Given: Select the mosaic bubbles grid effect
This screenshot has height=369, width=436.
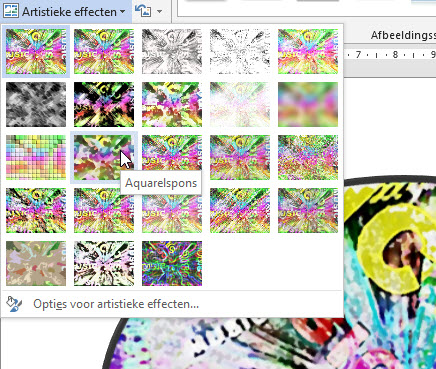Looking at the screenshot, I should point(36,157).
